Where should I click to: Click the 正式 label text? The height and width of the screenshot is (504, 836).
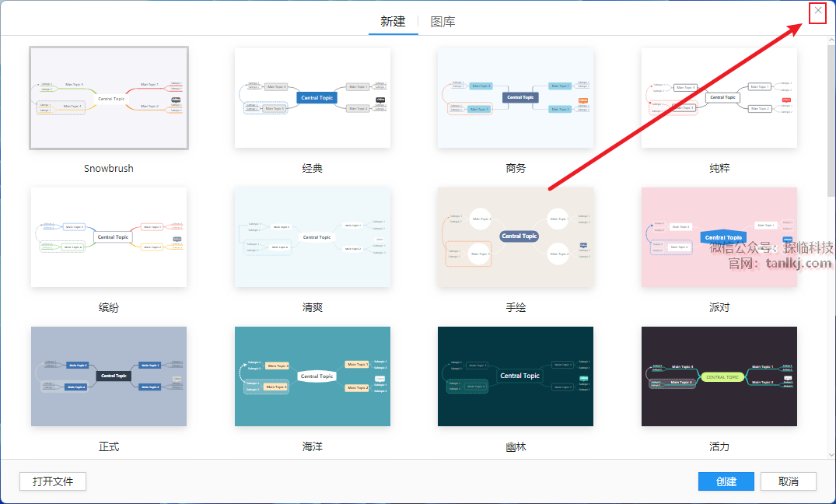[109, 447]
